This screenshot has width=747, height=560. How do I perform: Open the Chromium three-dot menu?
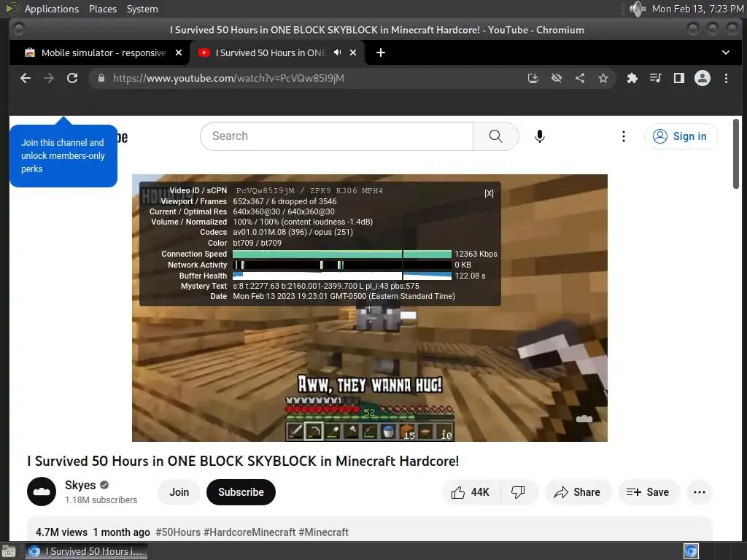(x=726, y=78)
